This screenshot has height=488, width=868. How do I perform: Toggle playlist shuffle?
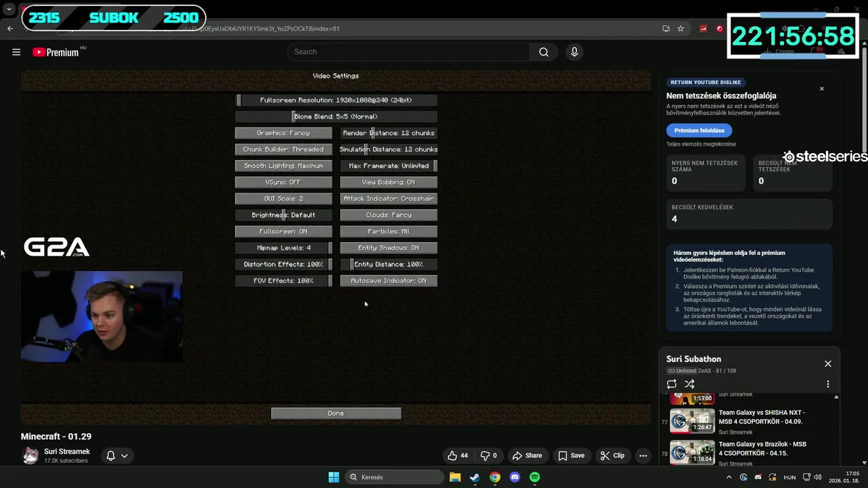click(x=690, y=384)
